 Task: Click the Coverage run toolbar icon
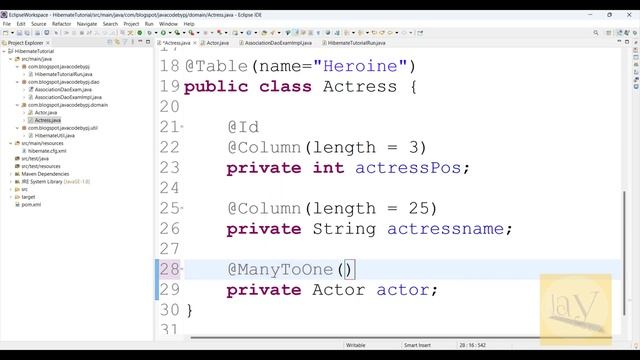177,33
